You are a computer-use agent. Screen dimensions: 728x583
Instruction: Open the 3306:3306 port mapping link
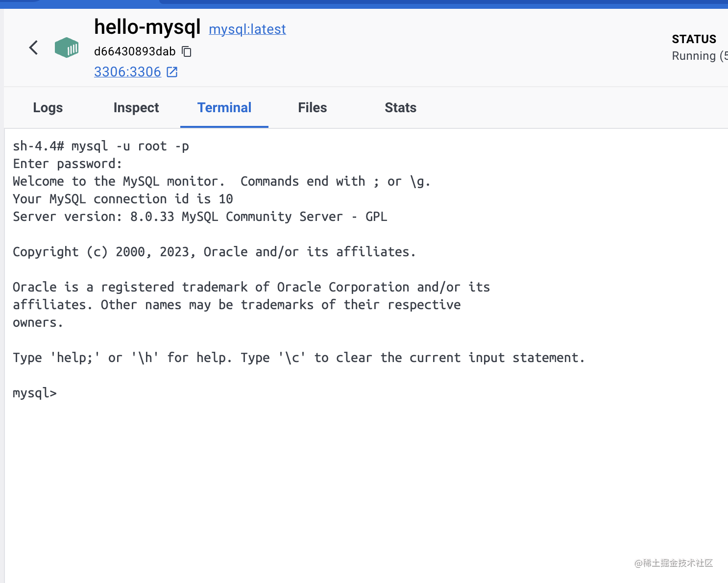coord(127,72)
